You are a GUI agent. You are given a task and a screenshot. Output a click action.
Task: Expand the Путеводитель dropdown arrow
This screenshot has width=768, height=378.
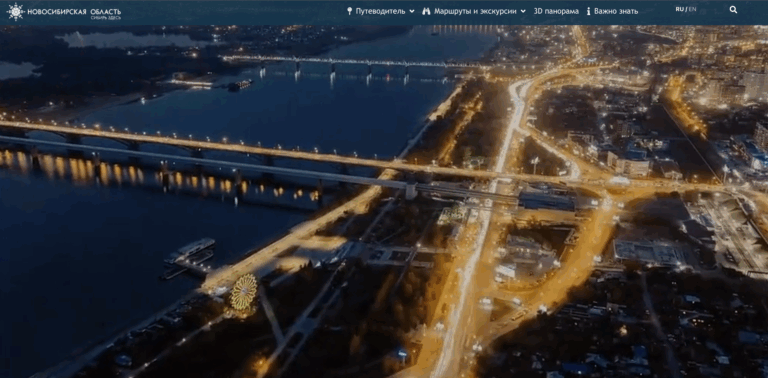[x=412, y=11]
